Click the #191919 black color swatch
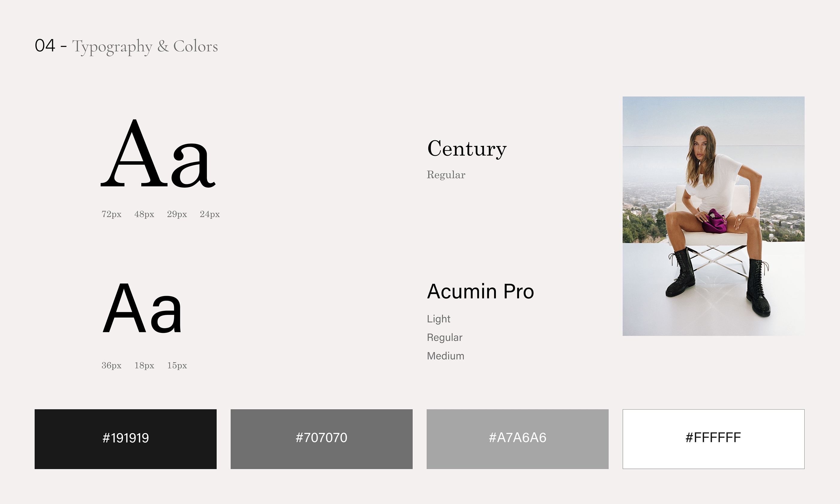This screenshot has width=840, height=504. pyautogui.click(x=125, y=438)
